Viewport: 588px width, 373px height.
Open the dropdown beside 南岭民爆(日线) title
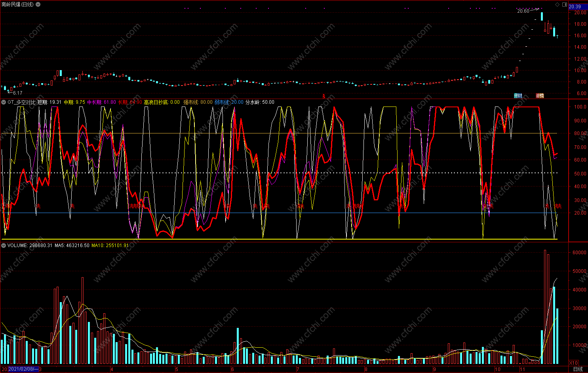click(38, 4)
